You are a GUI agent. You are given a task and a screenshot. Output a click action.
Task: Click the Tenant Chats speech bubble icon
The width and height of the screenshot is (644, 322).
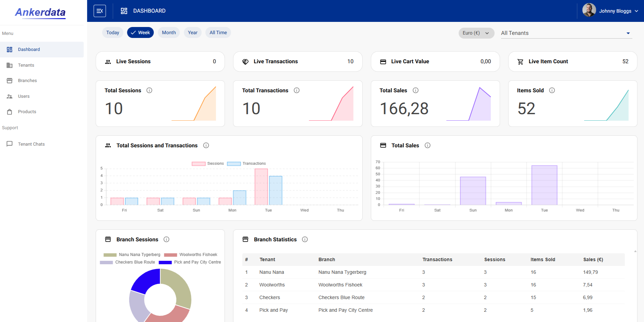click(x=10, y=144)
